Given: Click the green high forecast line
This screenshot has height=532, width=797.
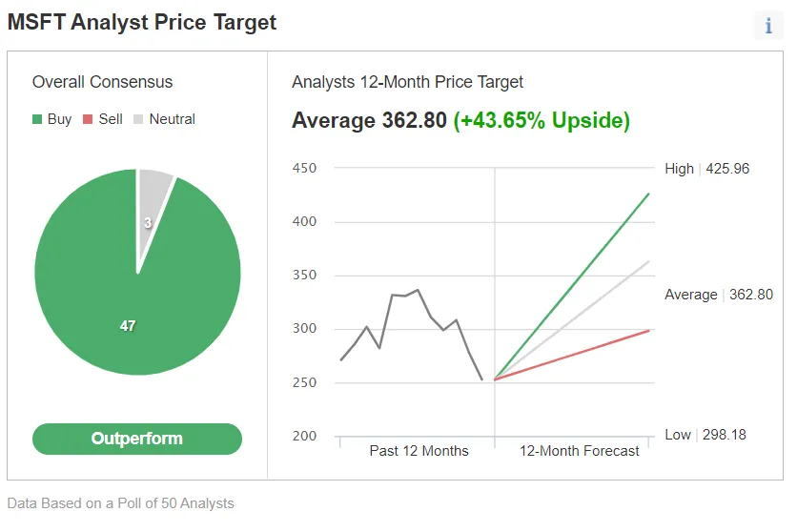Looking at the screenshot, I should pyautogui.click(x=572, y=287).
